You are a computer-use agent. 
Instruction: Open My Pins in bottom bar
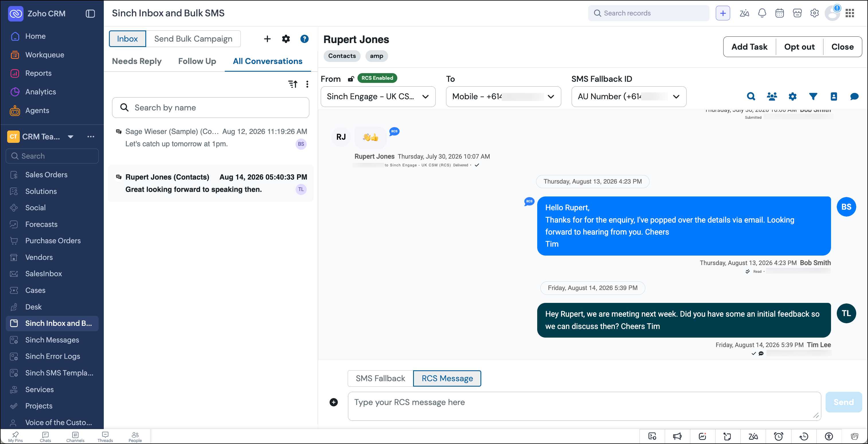[x=15, y=437]
